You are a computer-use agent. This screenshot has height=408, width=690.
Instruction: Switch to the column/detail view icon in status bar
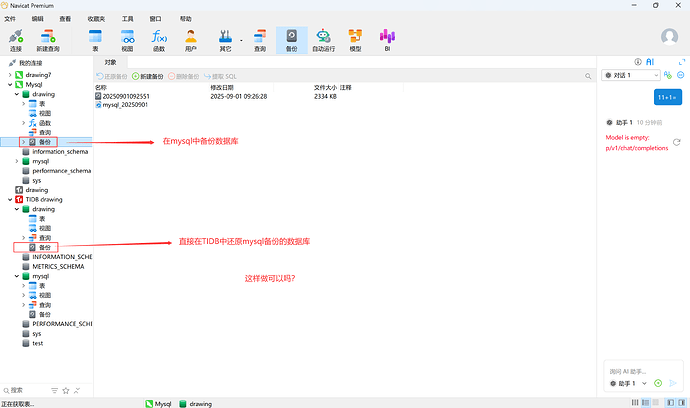click(635, 402)
